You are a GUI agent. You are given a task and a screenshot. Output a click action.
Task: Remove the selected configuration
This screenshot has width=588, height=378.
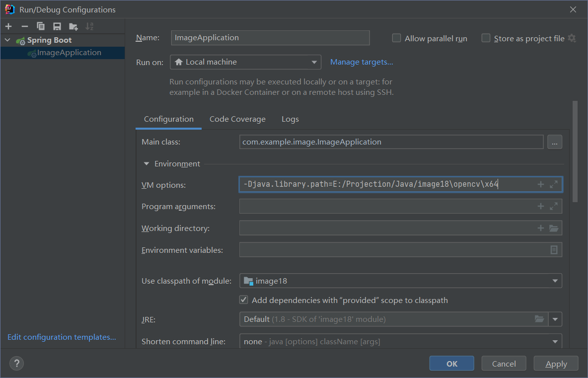[24, 26]
